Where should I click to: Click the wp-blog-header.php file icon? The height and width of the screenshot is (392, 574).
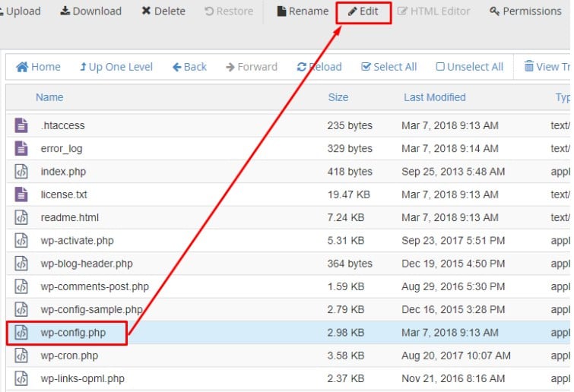[21, 264]
